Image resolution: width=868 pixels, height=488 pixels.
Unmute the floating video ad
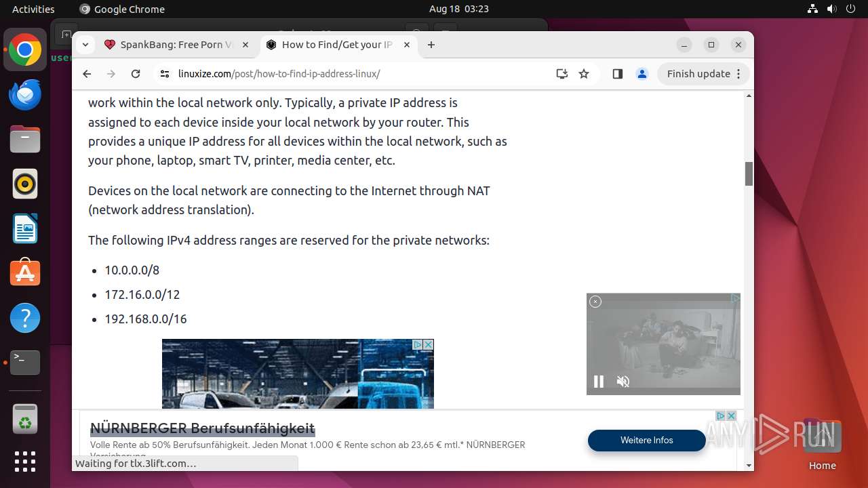[x=623, y=382]
